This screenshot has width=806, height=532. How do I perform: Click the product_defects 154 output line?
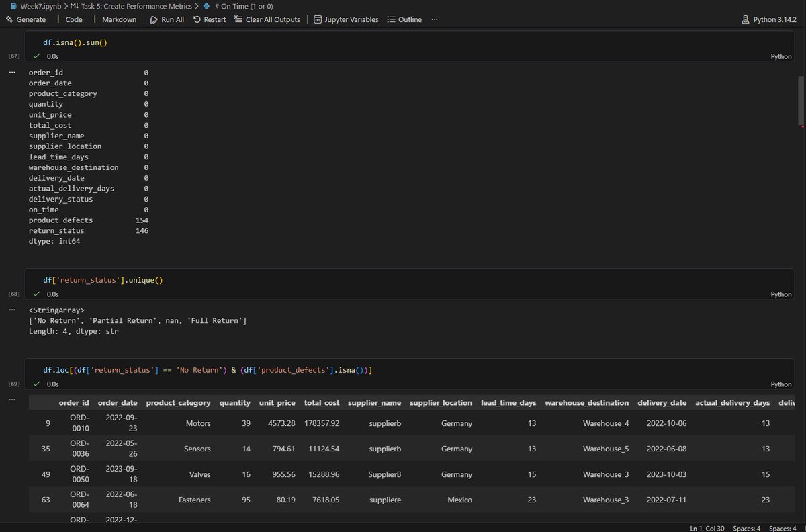[88, 220]
